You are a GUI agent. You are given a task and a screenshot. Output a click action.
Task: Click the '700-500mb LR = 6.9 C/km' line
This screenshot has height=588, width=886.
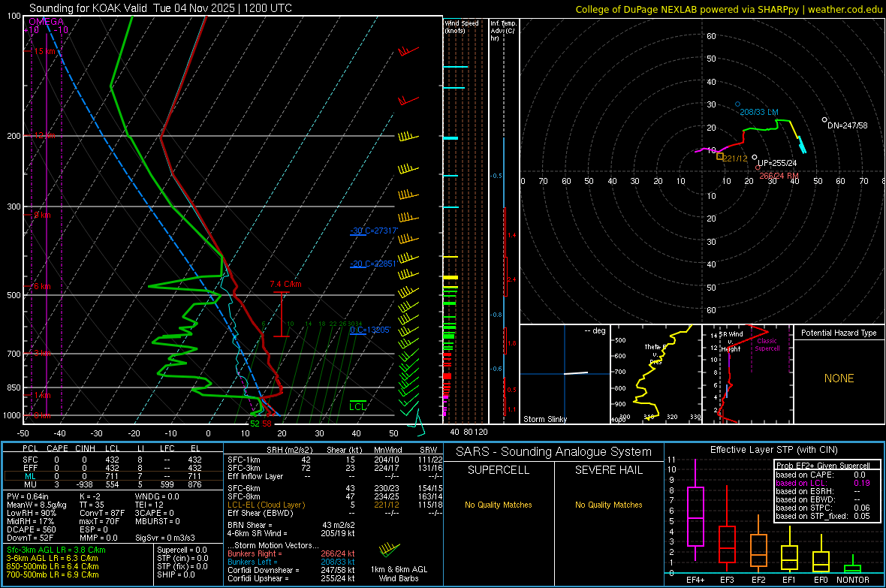pyautogui.click(x=53, y=574)
